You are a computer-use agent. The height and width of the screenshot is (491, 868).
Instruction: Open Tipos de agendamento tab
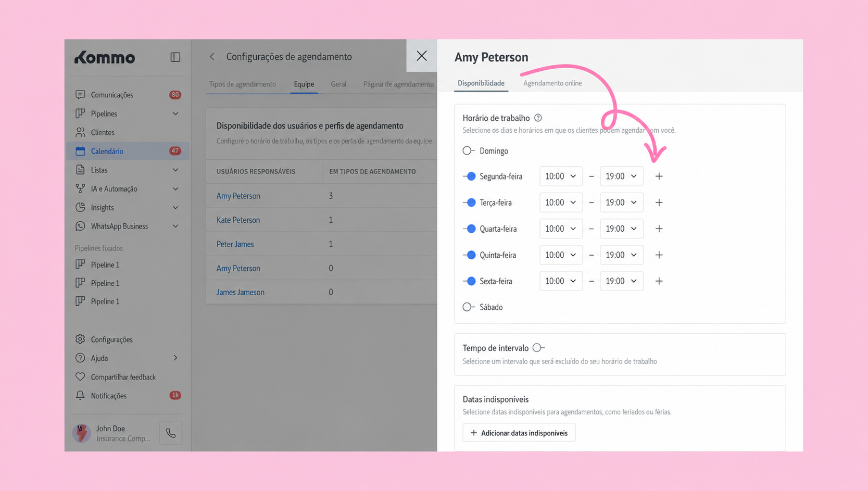coord(243,84)
